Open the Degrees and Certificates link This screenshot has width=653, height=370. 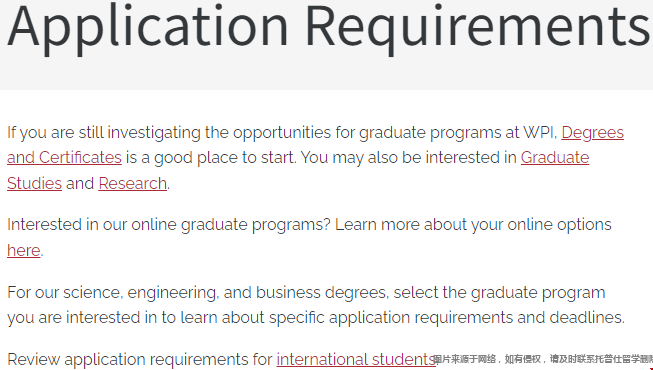click(x=592, y=132)
